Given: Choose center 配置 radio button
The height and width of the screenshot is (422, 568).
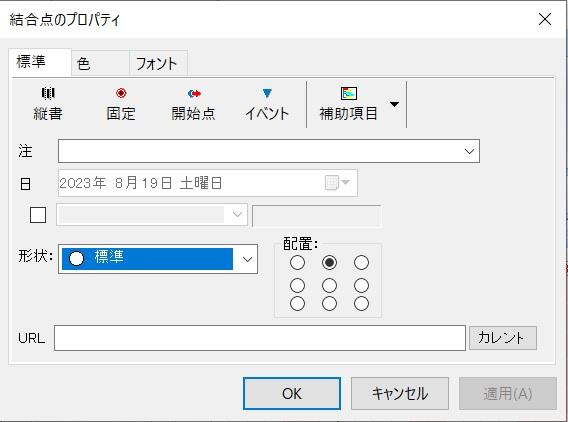Looking at the screenshot, I should point(329,285).
